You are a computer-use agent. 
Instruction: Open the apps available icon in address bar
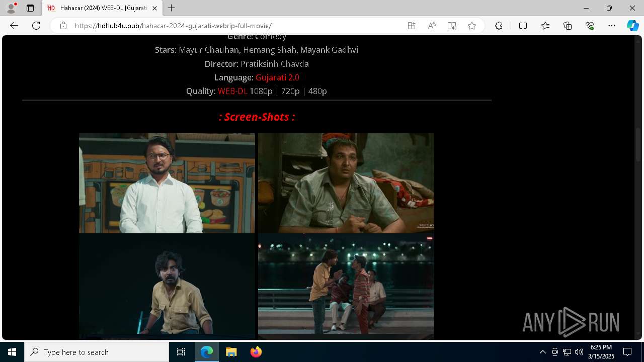tap(412, 26)
